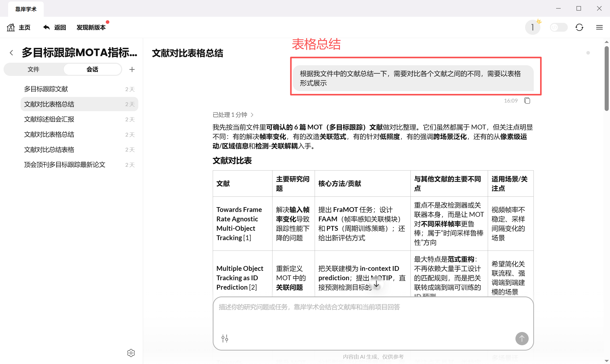
Task: Click the 主要研究问题 column header
Action: coord(293,184)
